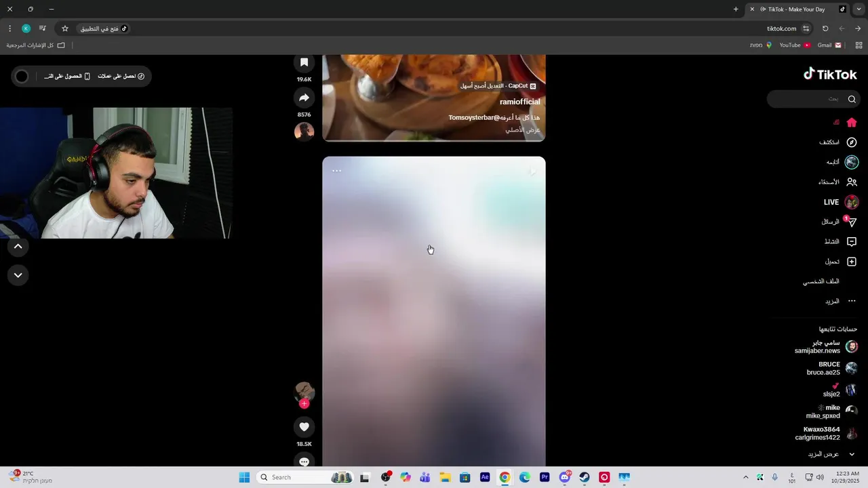The image size is (868, 488).
Task: Open After Effects from the taskbar
Action: pyautogui.click(x=485, y=477)
